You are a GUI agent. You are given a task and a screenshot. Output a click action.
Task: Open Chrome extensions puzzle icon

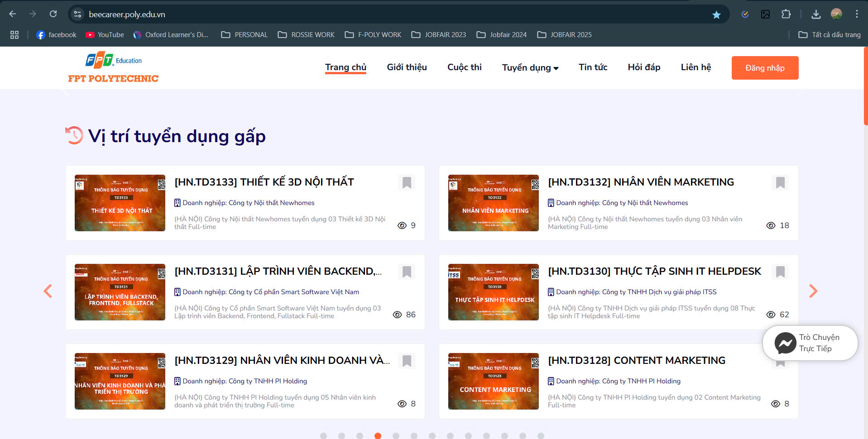point(786,14)
